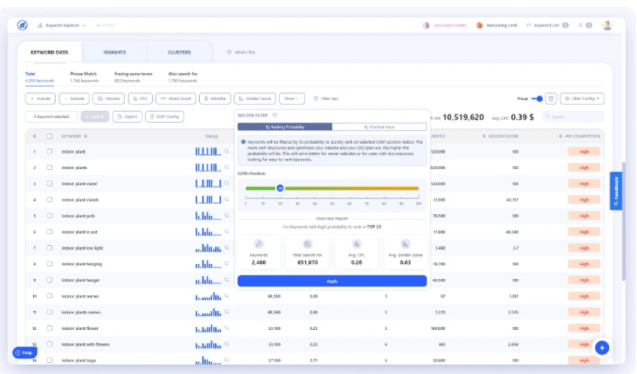This screenshot has height=374, width=637.
Task: Tick checkbox for 'indoor plant' row 1
Action: 50,151
